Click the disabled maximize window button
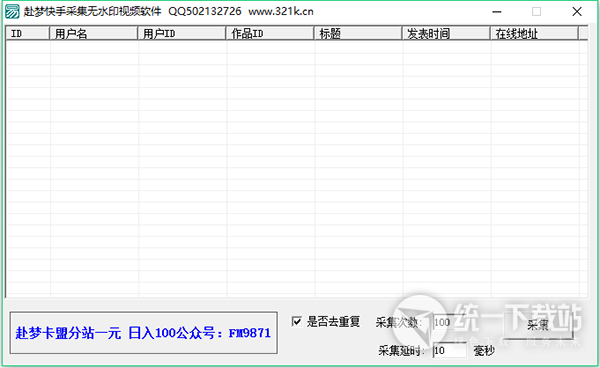This screenshot has width=600, height=368. click(x=536, y=12)
